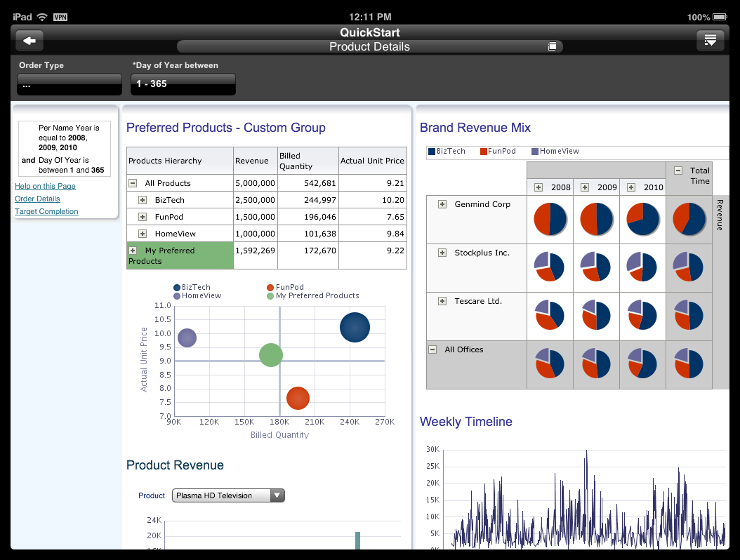Image resolution: width=740 pixels, height=560 pixels.
Task: Expand the HomeView product row
Action: click(x=143, y=234)
